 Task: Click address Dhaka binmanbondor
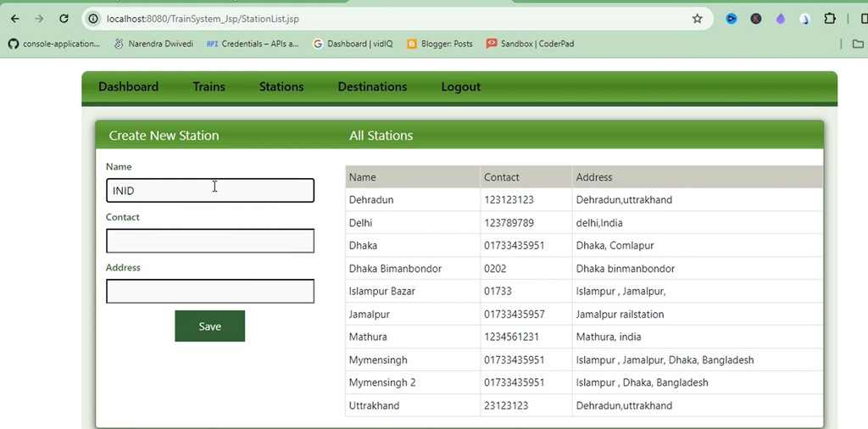pos(625,269)
